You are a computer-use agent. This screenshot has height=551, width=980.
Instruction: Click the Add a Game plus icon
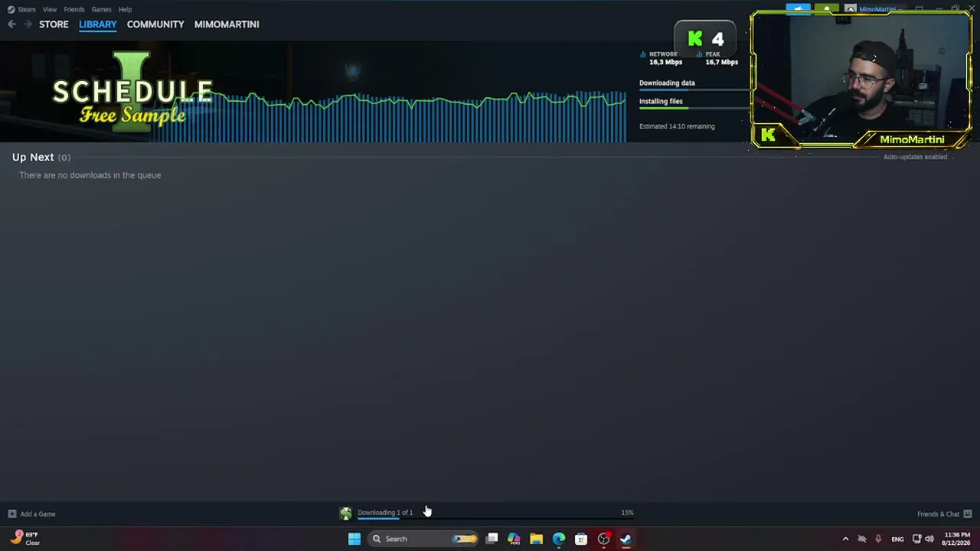[x=11, y=514]
